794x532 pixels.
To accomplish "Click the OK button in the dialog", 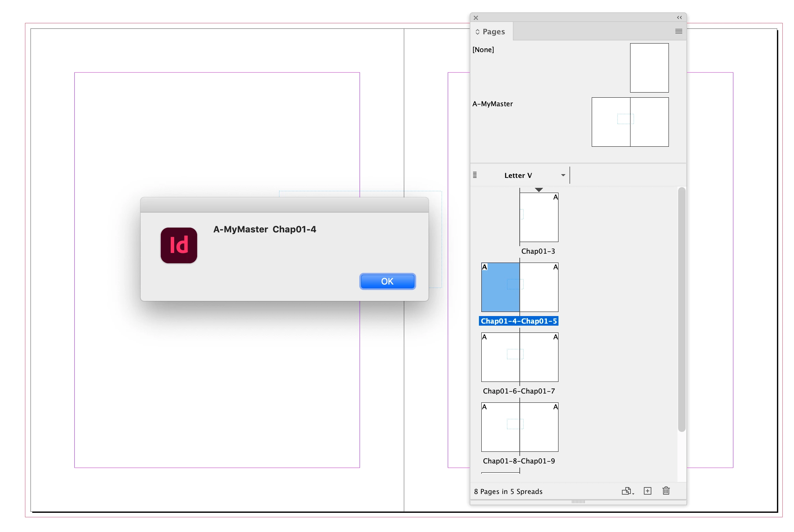I will [x=387, y=281].
